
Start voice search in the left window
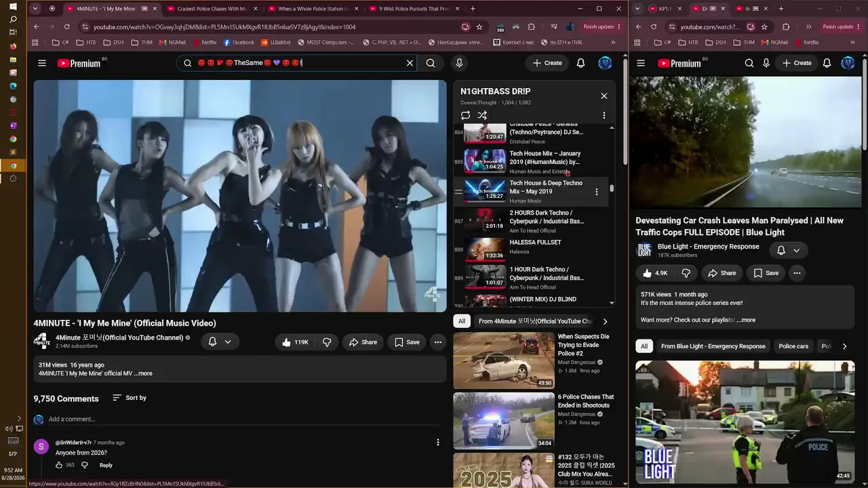click(459, 63)
